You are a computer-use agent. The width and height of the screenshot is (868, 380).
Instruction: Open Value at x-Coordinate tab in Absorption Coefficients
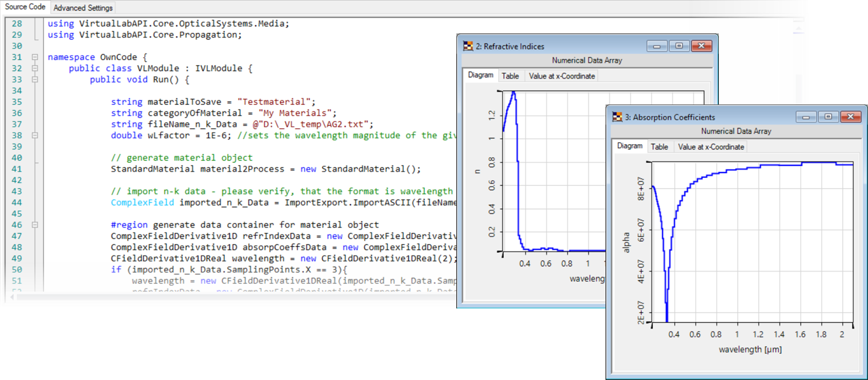pos(711,147)
